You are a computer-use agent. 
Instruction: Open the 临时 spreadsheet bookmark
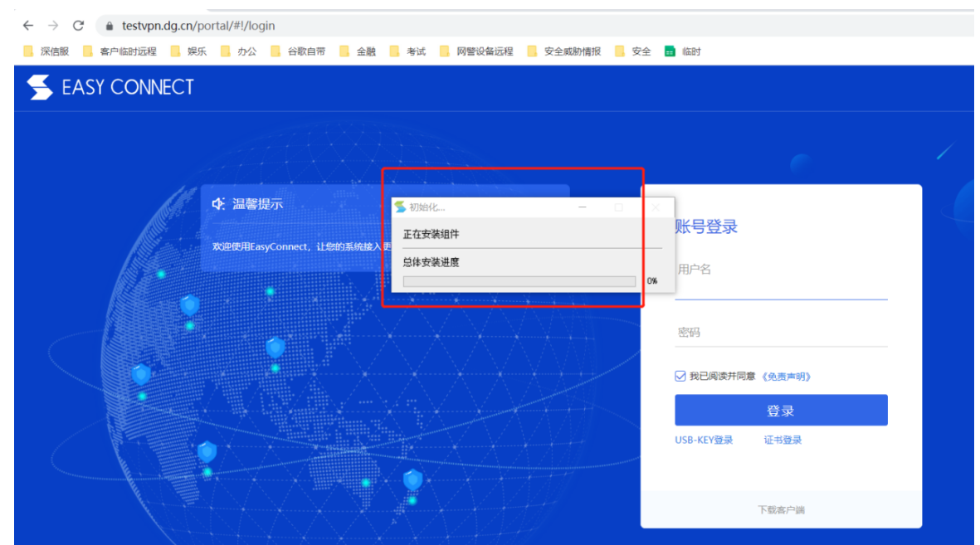[682, 51]
